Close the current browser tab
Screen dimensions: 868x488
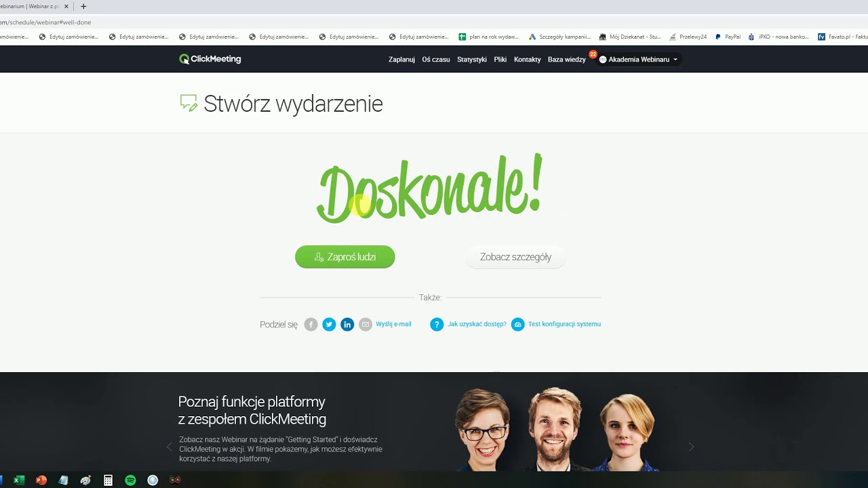coord(66,6)
